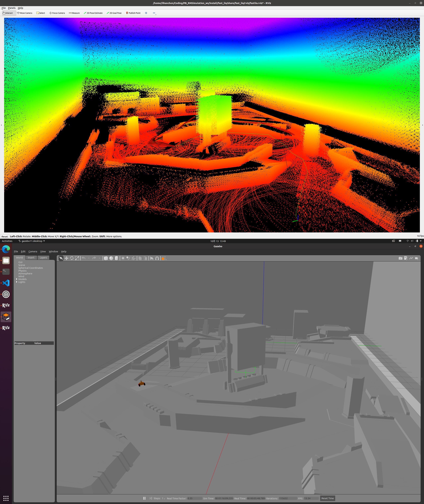The width and height of the screenshot is (424, 504).
Task: Click the log data icon
Action: coord(405,258)
